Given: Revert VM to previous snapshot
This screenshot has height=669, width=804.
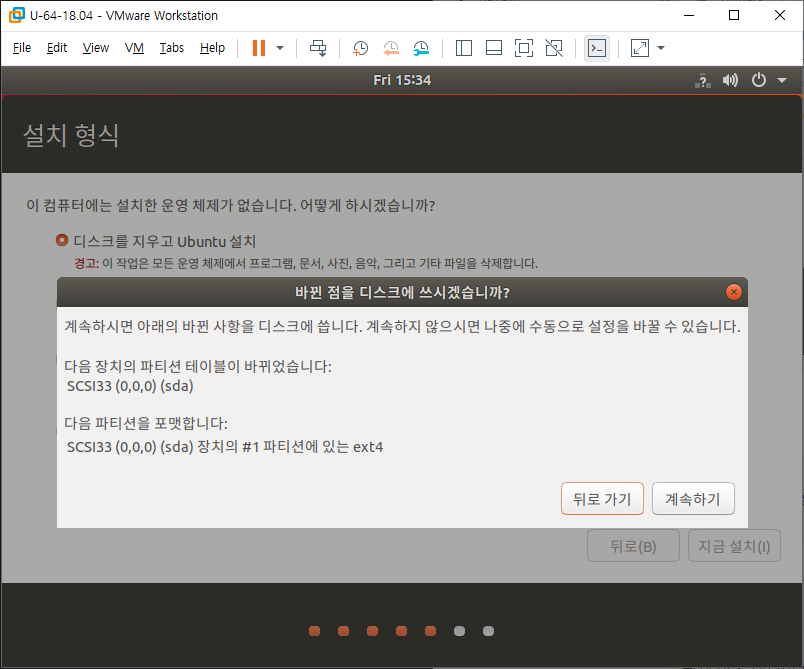Looking at the screenshot, I should coord(391,48).
